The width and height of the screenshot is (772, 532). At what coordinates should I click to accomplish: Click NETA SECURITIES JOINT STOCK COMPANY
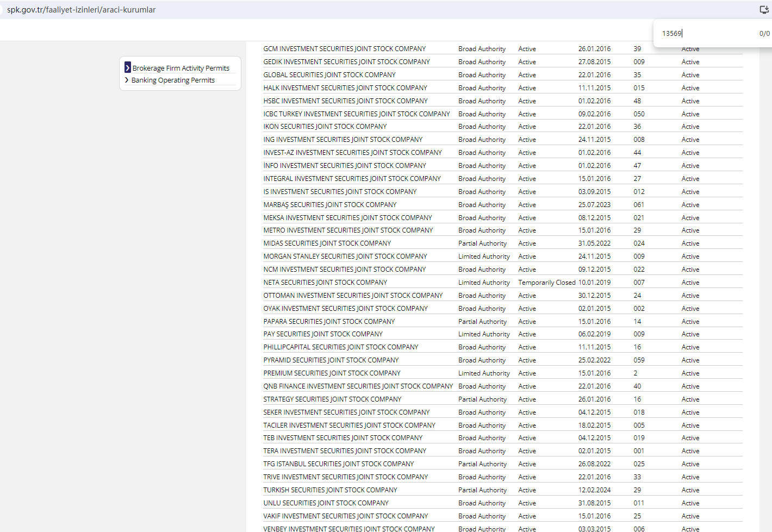click(x=326, y=283)
